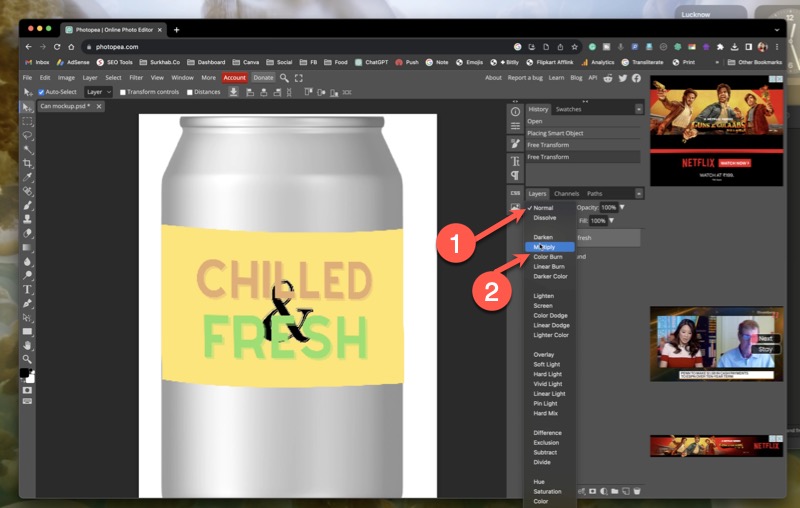Screen dimensions: 800x508
Task: Open the Layer auto-select dropdown
Action: [98, 92]
